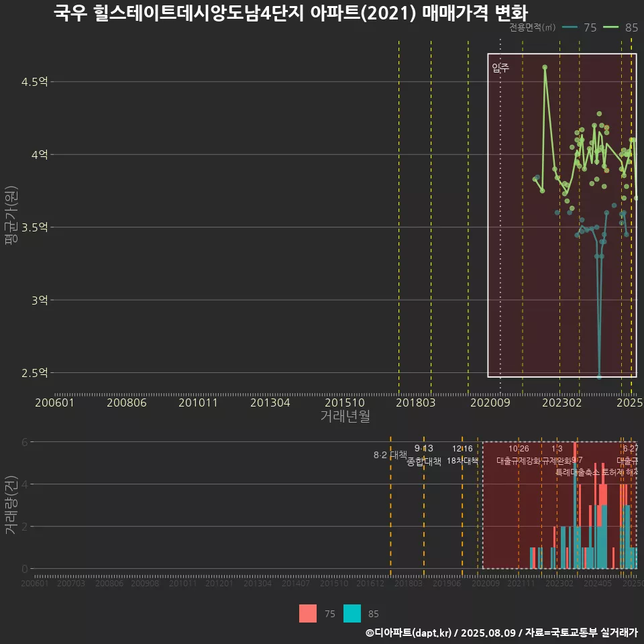Click the 200908 tick in the volume chart
644x644 pixels.
(145, 583)
